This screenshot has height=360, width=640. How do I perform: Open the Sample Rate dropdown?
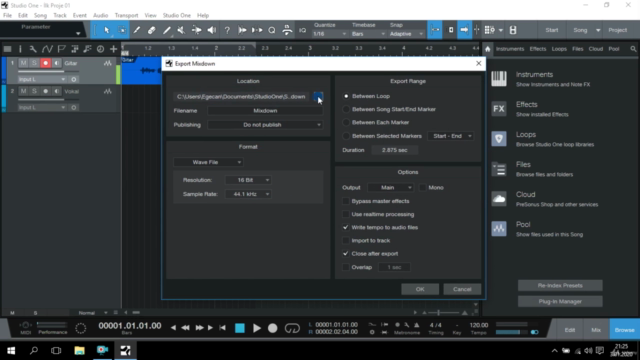(x=248, y=194)
